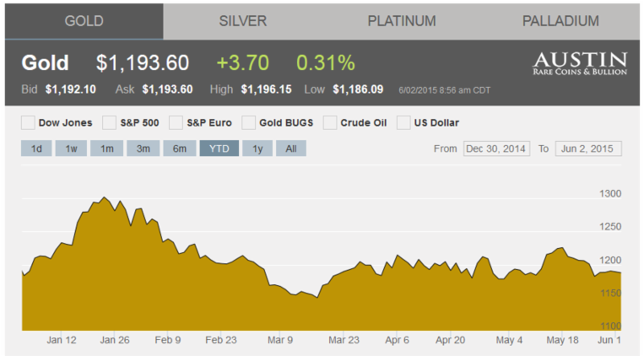
Task: Toggle the S&P 500 checkbox
Action: pyautogui.click(x=108, y=123)
